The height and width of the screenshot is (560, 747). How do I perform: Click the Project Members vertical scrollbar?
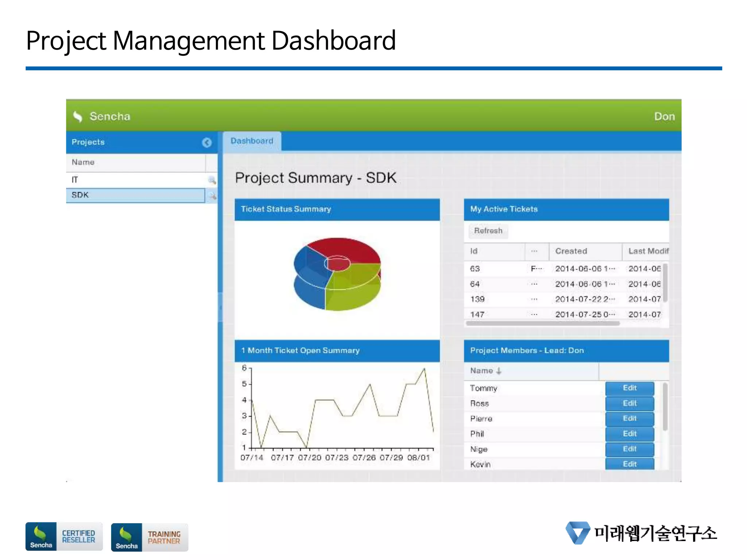point(665,407)
